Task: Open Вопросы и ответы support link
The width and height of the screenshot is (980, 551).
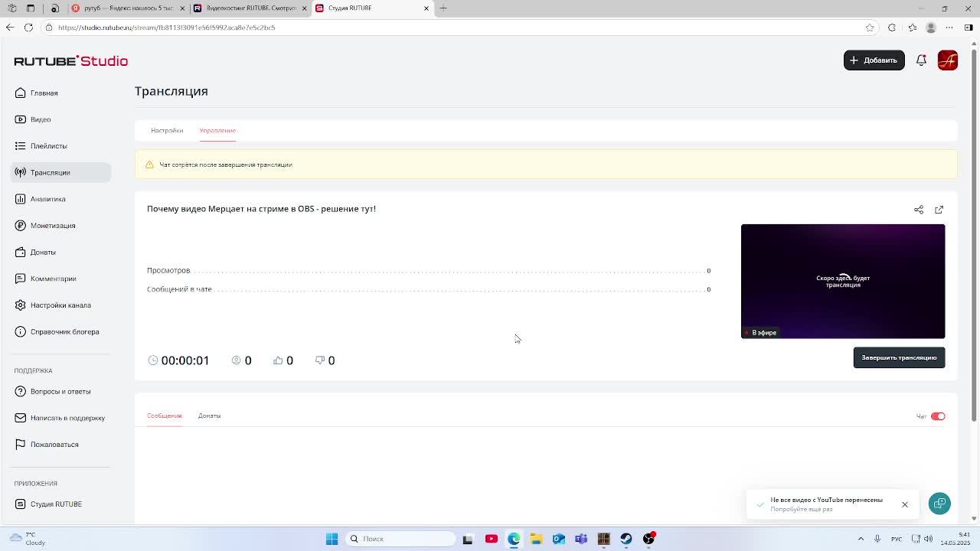Action: (x=60, y=391)
